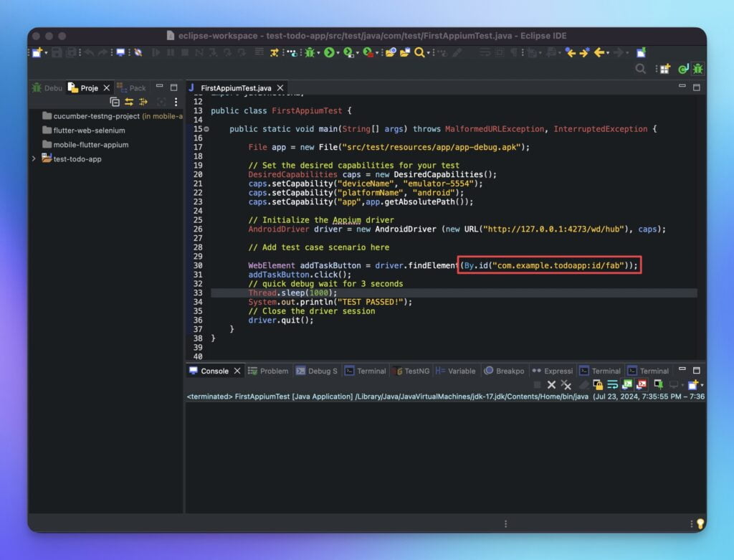Toggle Link with Editor in Project Explorer
Screen dimensions: 734x560
(x=129, y=102)
